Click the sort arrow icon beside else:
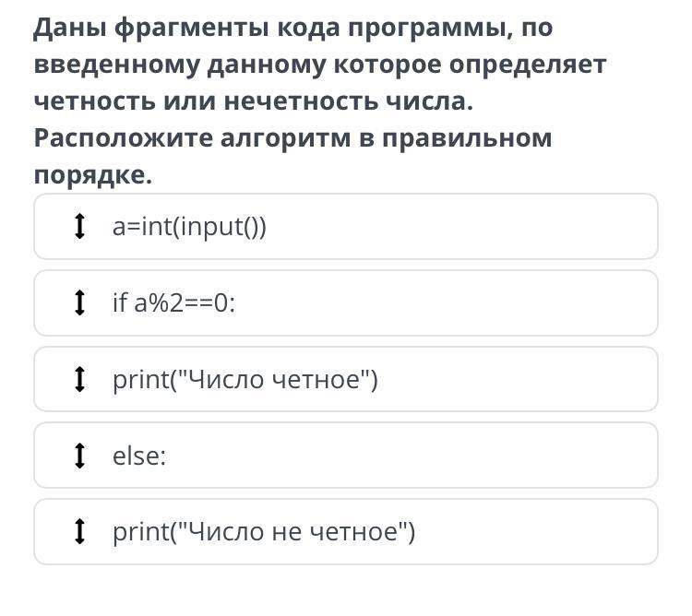 point(80,456)
